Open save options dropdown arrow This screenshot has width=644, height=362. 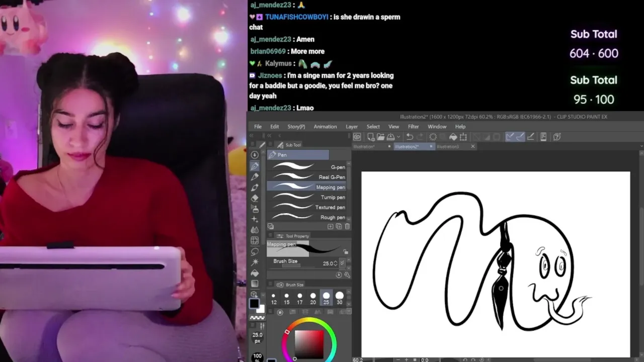coord(398,137)
